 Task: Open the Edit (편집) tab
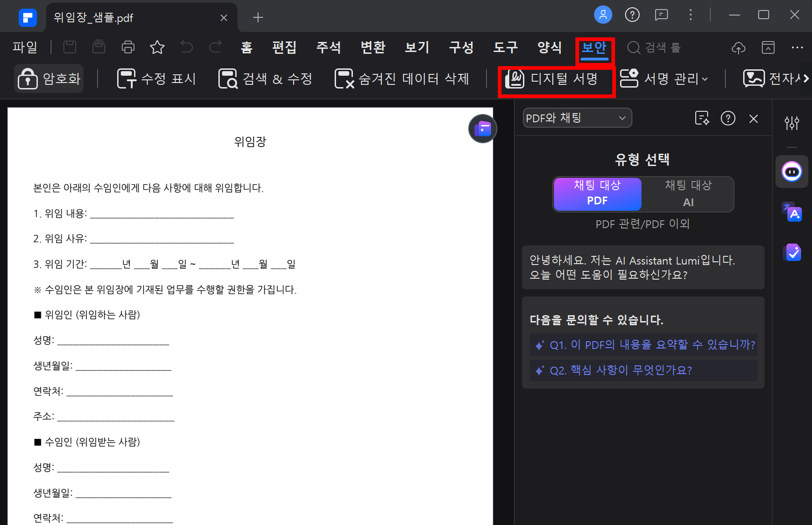284,47
